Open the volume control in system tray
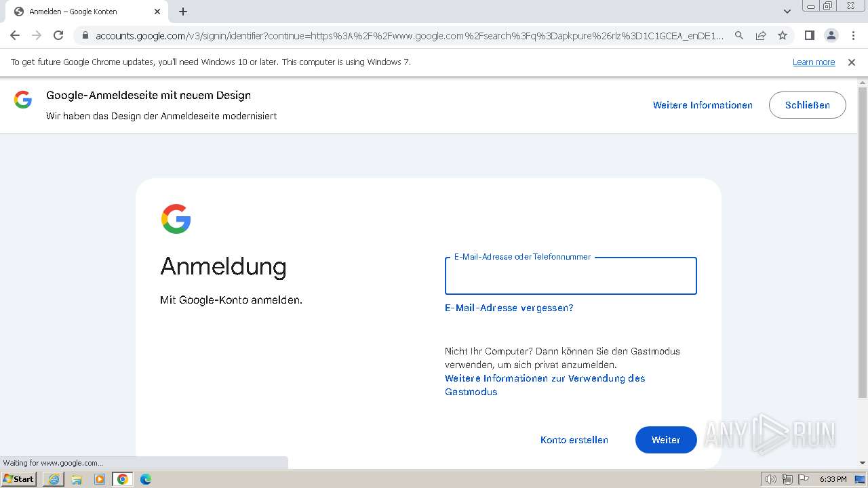Viewport: 868px width, 488px height. tap(771, 479)
